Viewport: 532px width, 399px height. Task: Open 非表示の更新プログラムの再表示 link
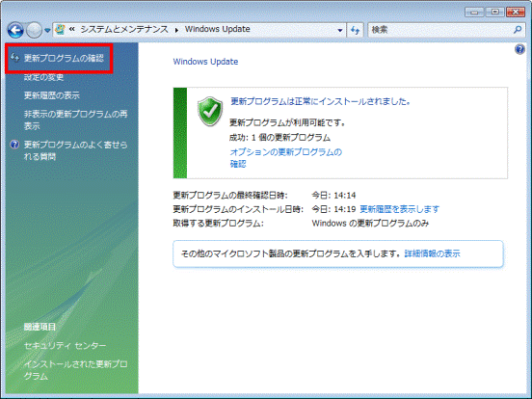[x=76, y=120]
